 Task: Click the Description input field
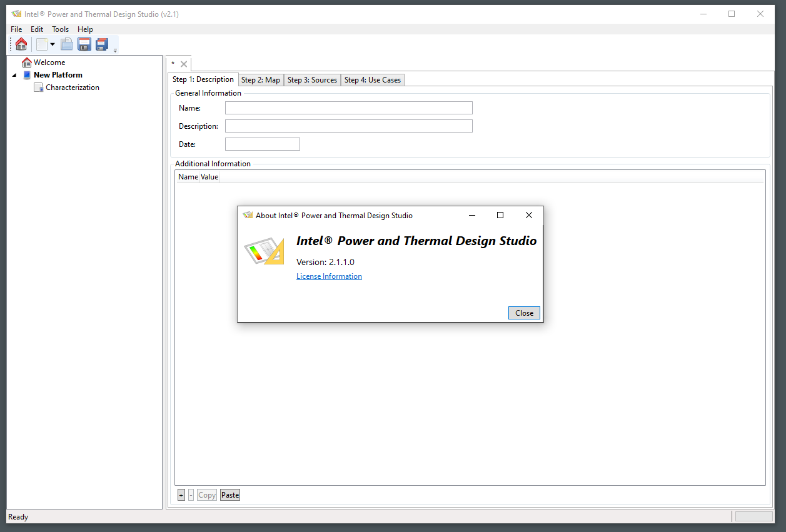(349, 126)
